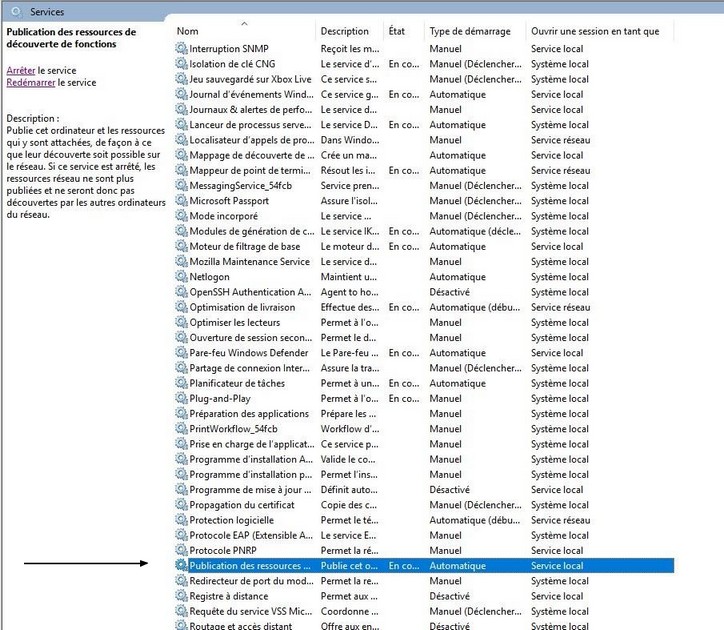This screenshot has width=724, height=630.
Task: Click 'Workflow d'...' description cell
Action: click(350, 429)
